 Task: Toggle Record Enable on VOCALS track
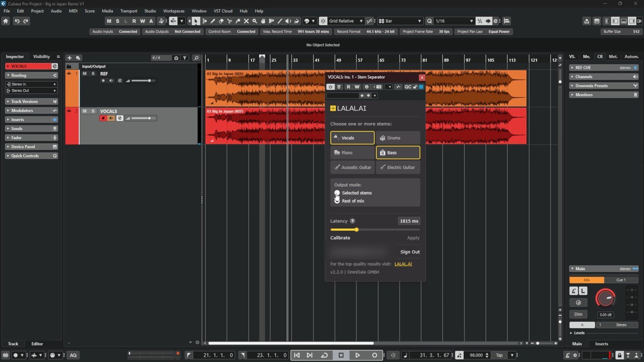click(103, 118)
